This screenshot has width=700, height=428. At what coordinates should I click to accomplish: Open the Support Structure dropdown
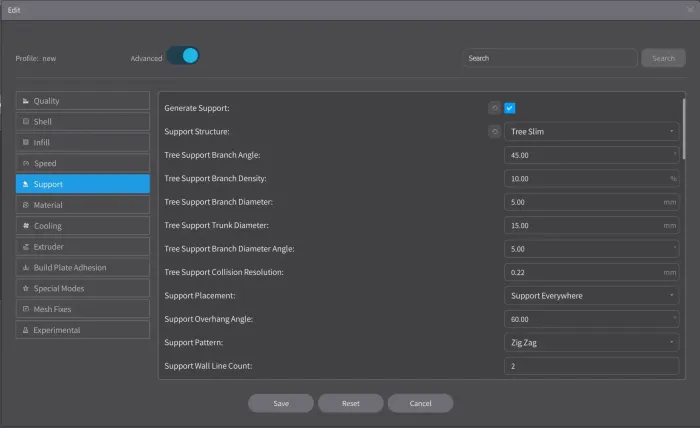[592, 132]
